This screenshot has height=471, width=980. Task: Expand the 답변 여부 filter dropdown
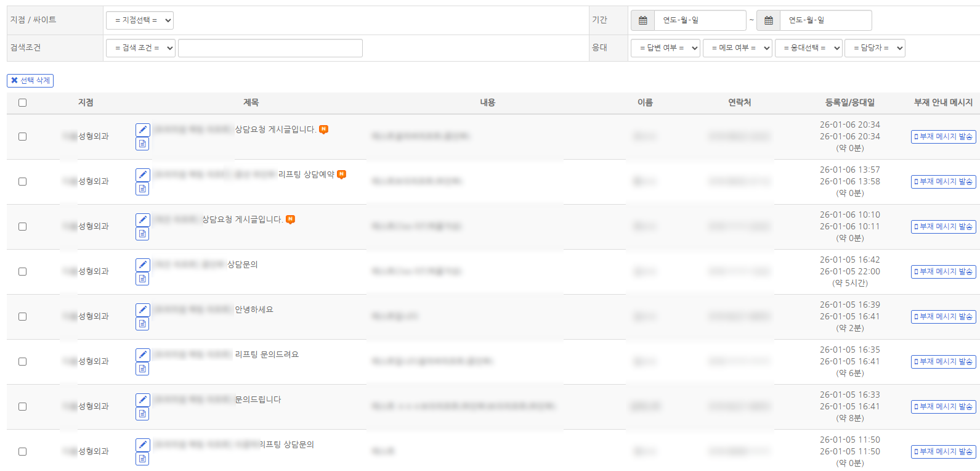tap(665, 48)
